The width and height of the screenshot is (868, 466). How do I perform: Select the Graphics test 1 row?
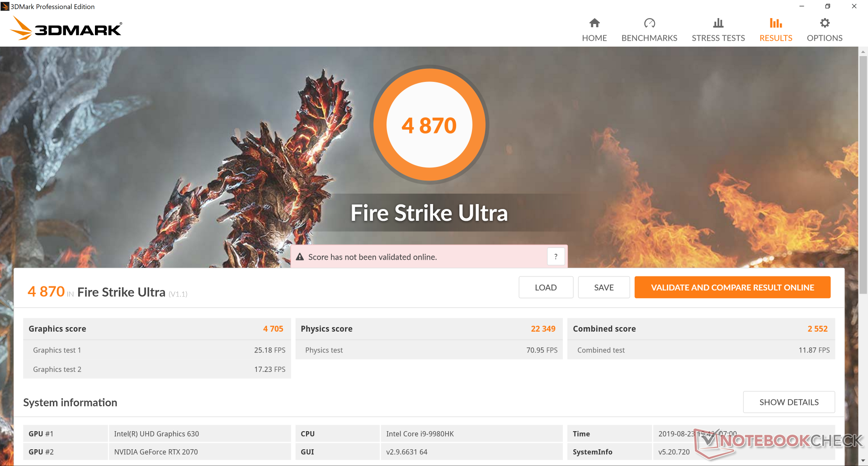157,350
